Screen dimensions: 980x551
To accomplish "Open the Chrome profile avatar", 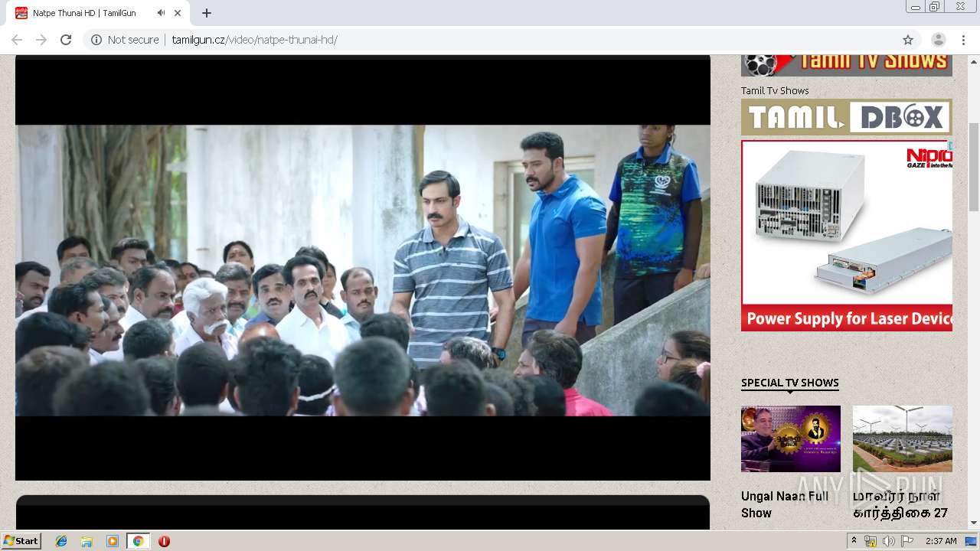I will point(938,40).
